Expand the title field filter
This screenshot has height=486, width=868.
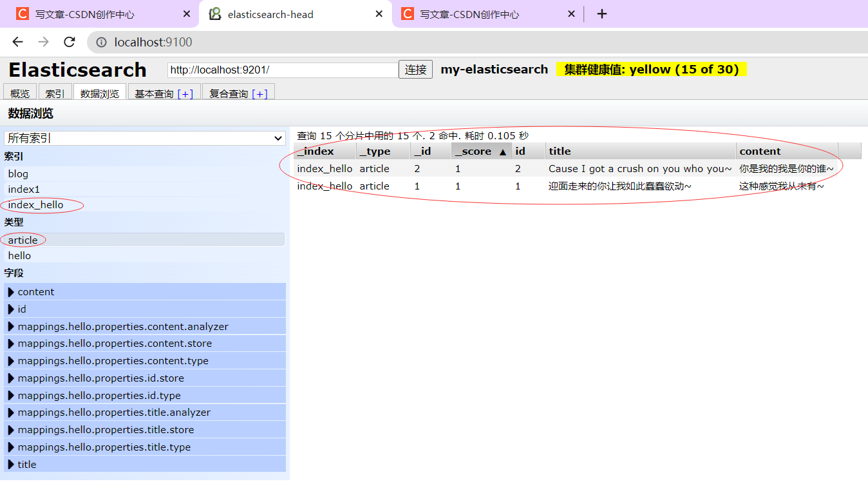click(145, 464)
